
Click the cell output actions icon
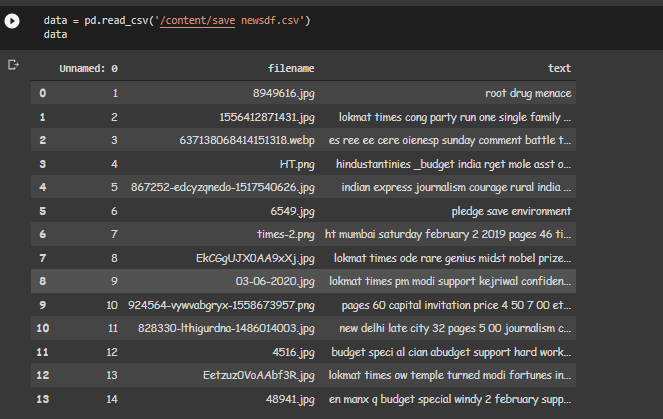[13, 64]
